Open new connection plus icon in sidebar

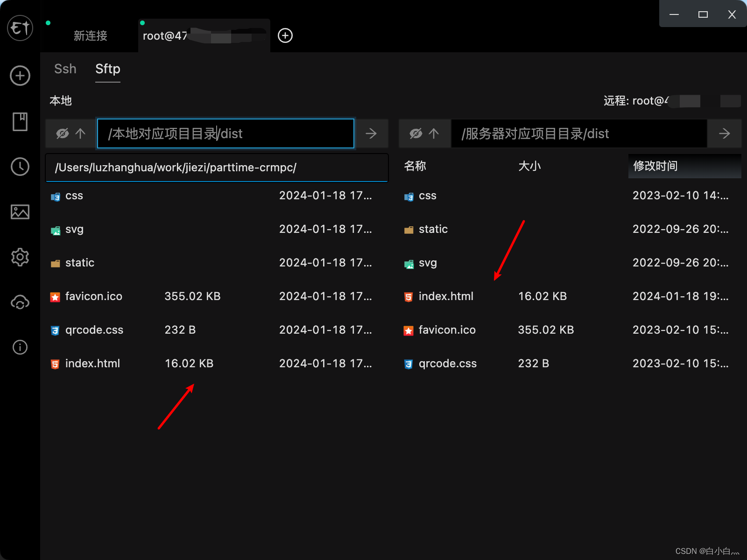(20, 76)
